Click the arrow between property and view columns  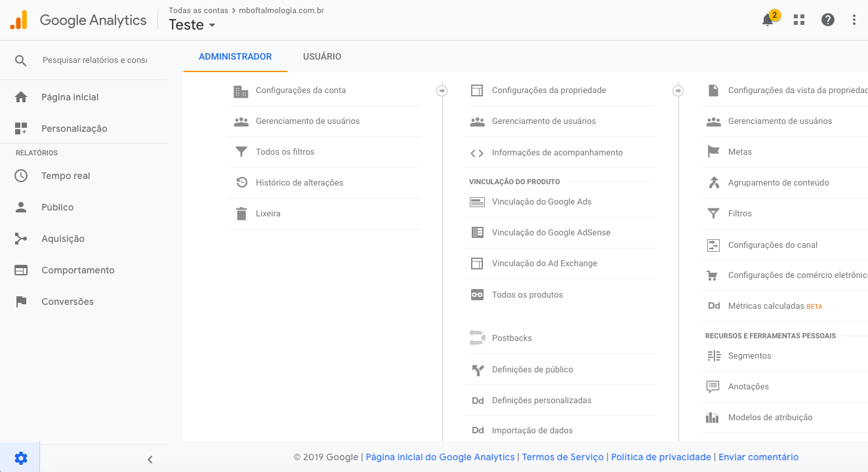[x=678, y=90]
